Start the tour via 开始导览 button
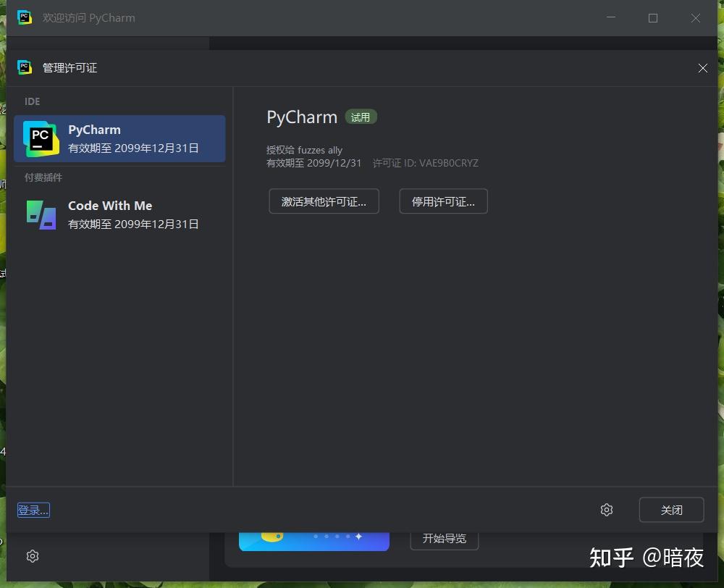Image resolution: width=724 pixels, height=588 pixels. (444, 538)
